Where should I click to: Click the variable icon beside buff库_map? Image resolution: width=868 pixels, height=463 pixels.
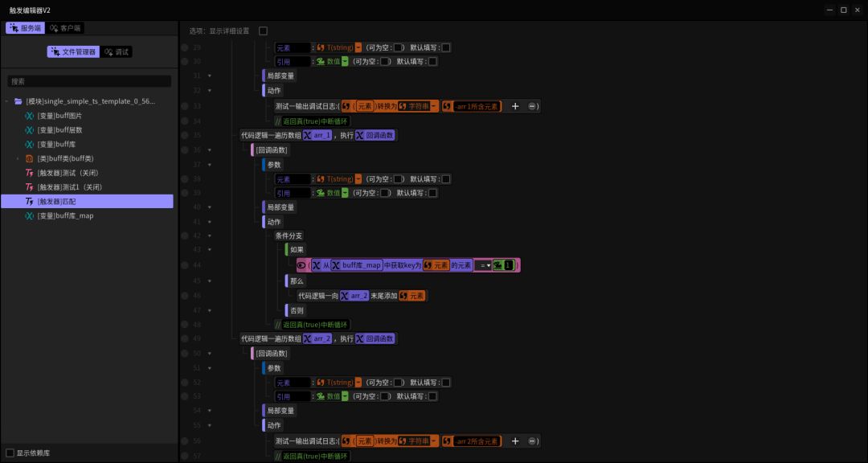30,216
